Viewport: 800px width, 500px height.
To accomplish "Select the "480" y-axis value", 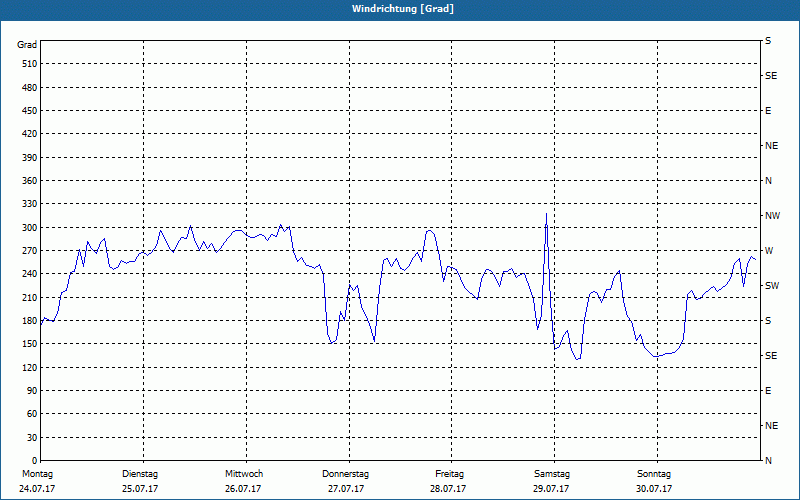I will [x=30, y=88].
